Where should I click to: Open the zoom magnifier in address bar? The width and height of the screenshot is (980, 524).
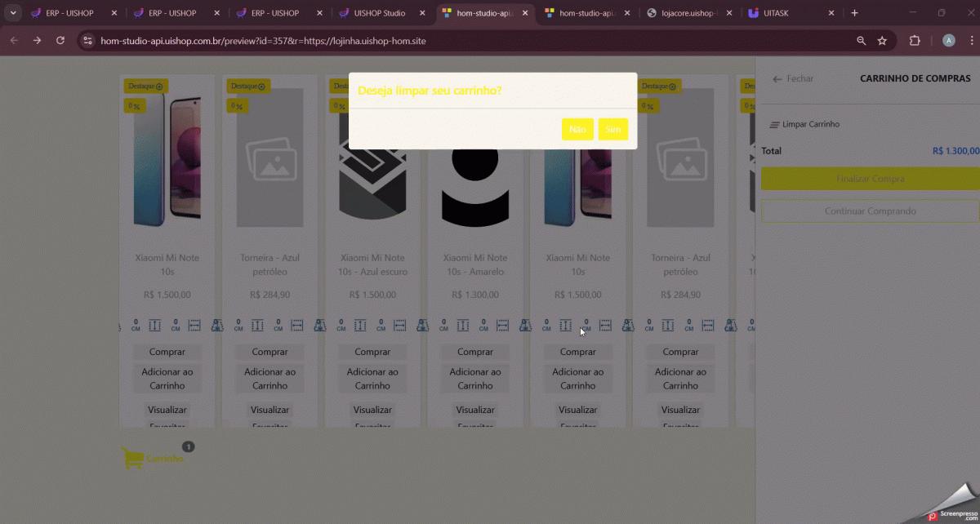(x=861, y=41)
